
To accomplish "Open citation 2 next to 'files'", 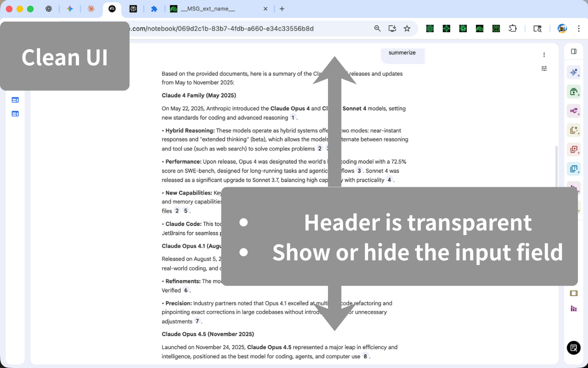I will tap(177, 211).
